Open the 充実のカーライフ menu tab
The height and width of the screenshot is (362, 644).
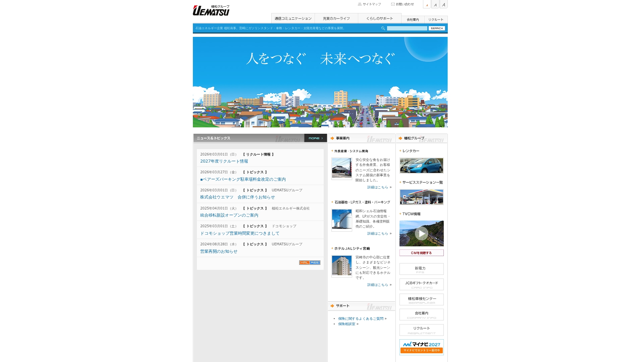pos(336,18)
